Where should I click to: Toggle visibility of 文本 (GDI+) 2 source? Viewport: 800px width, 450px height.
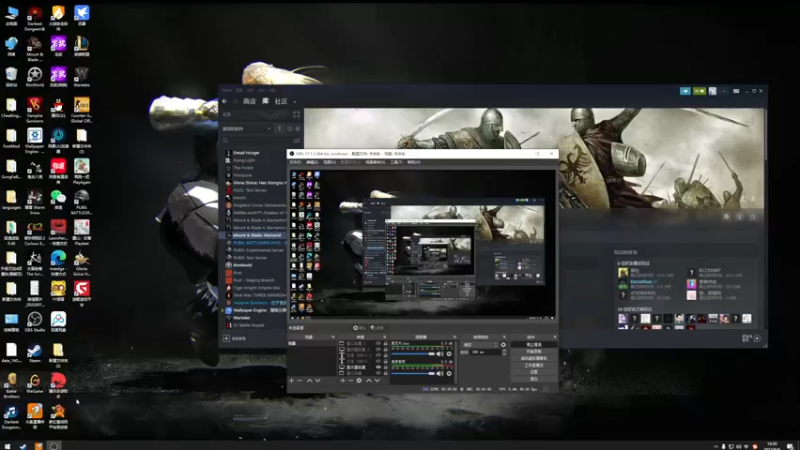(x=378, y=355)
